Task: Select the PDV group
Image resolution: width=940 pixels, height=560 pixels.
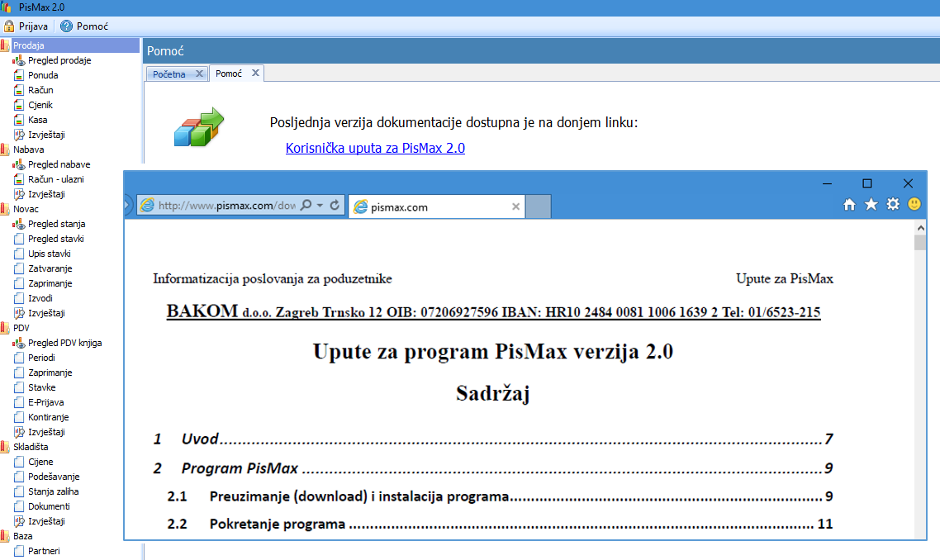Action: point(21,328)
